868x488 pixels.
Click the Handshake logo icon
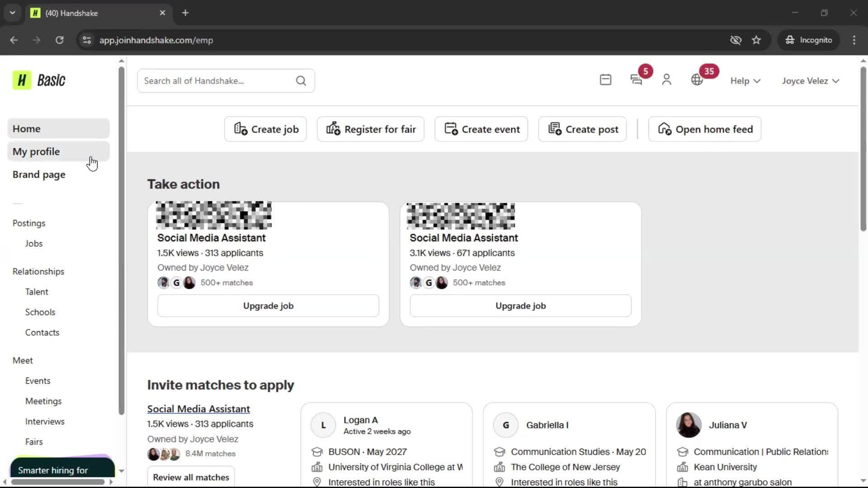tap(22, 80)
